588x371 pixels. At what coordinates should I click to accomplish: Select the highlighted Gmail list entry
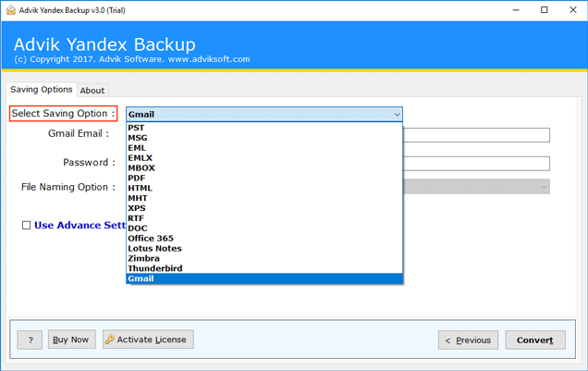264,278
